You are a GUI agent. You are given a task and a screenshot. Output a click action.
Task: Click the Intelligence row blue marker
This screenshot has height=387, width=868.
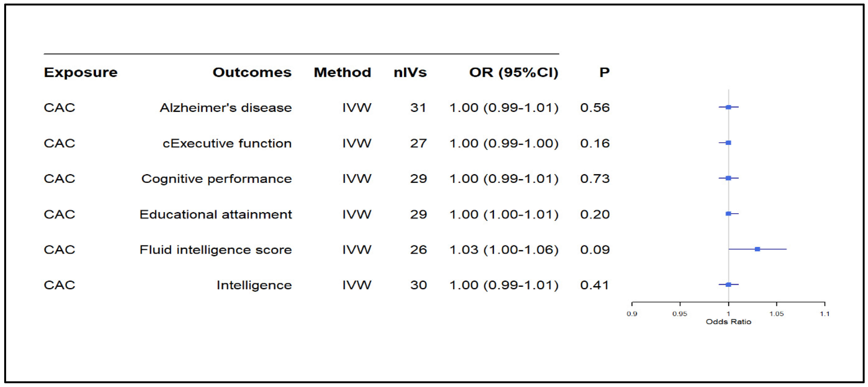[728, 285]
